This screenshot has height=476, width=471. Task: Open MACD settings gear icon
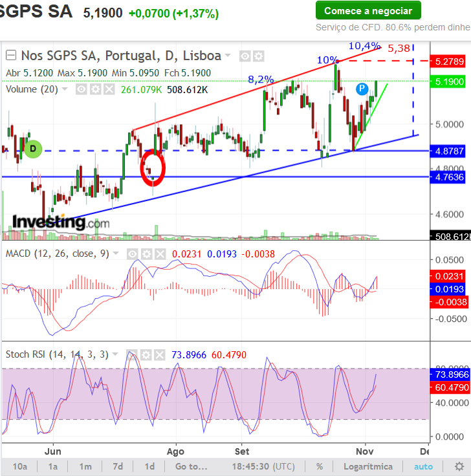point(147,254)
